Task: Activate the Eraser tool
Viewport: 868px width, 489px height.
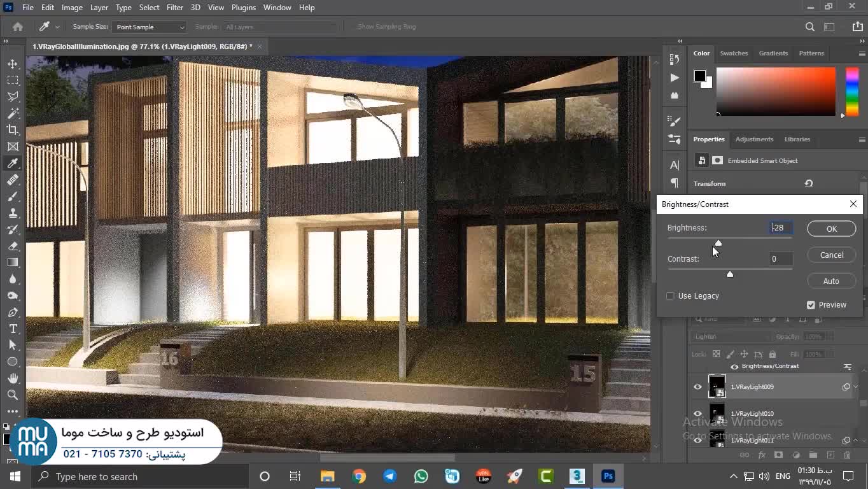Action: click(x=13, y=246)
